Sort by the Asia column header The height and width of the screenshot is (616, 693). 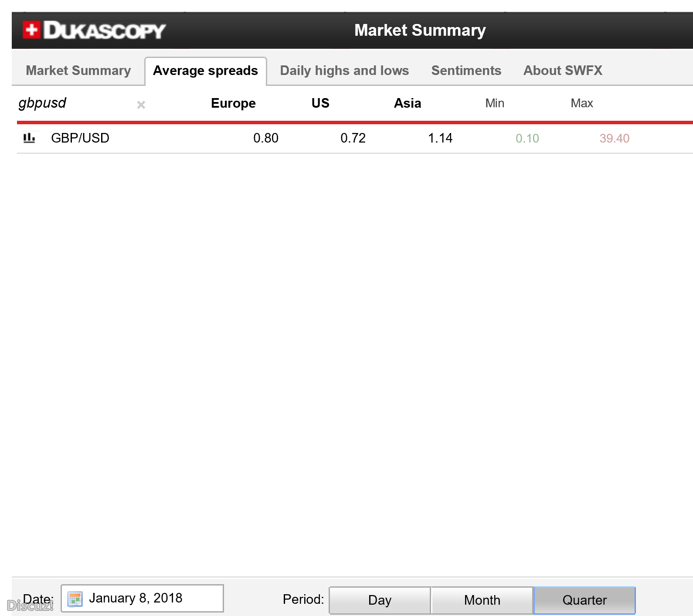click(408, 103)
